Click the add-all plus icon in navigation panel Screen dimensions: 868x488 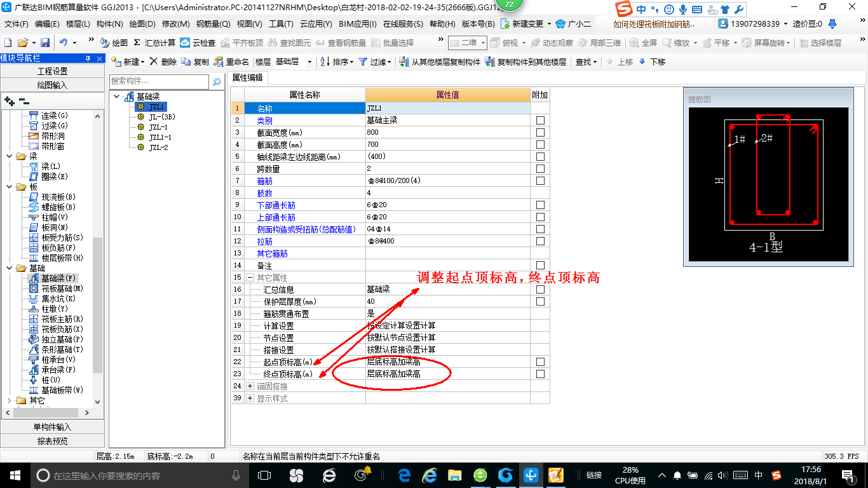[9, 100]
